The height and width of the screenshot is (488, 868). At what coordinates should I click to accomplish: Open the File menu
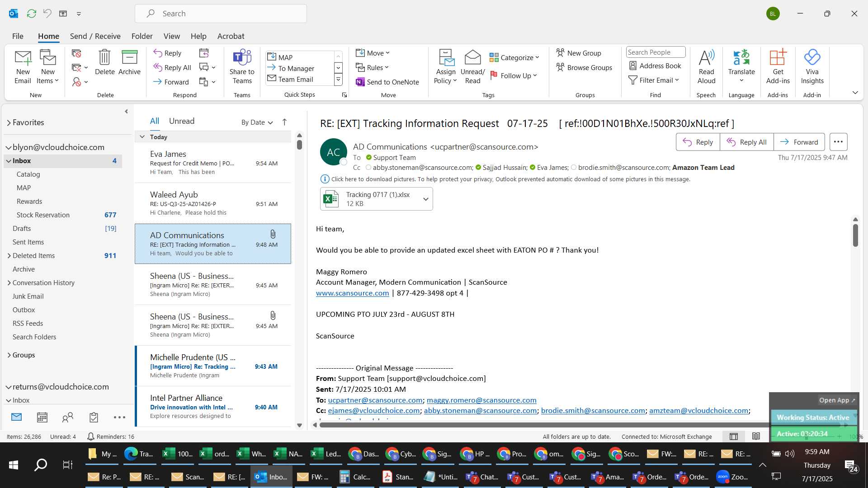click(18, 36)
